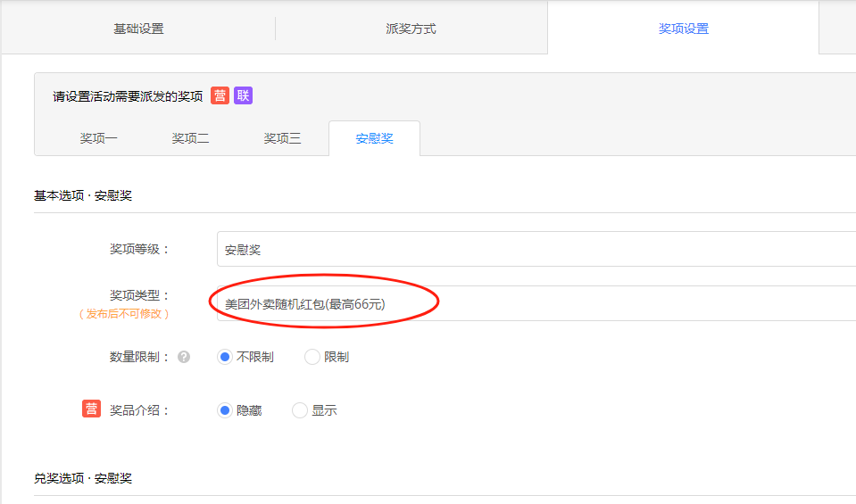Open the 奖项三 sub-tab
856x504 pixels.
click(x=282, y=138)
